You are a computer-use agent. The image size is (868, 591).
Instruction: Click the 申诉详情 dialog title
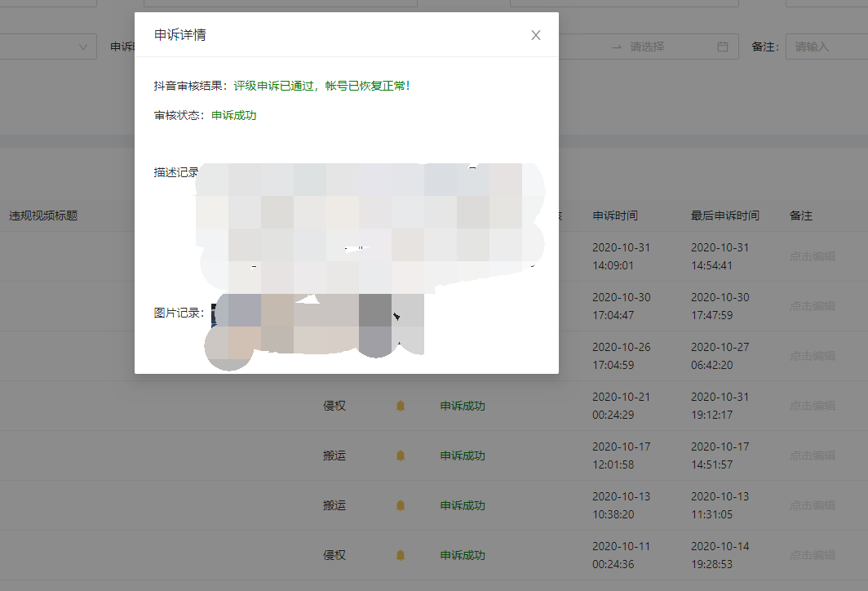tap(180, 35)
